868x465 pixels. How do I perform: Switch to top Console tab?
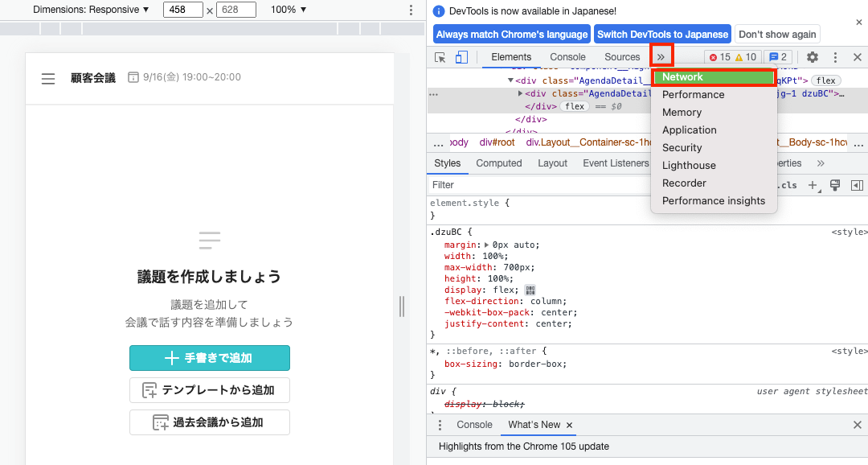[x=567, y=57]
